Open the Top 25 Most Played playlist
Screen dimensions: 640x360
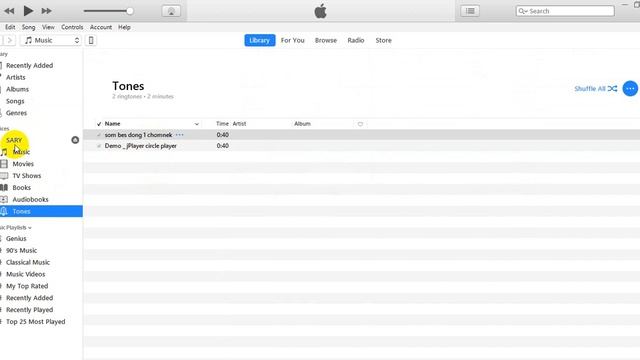[36, 321]
